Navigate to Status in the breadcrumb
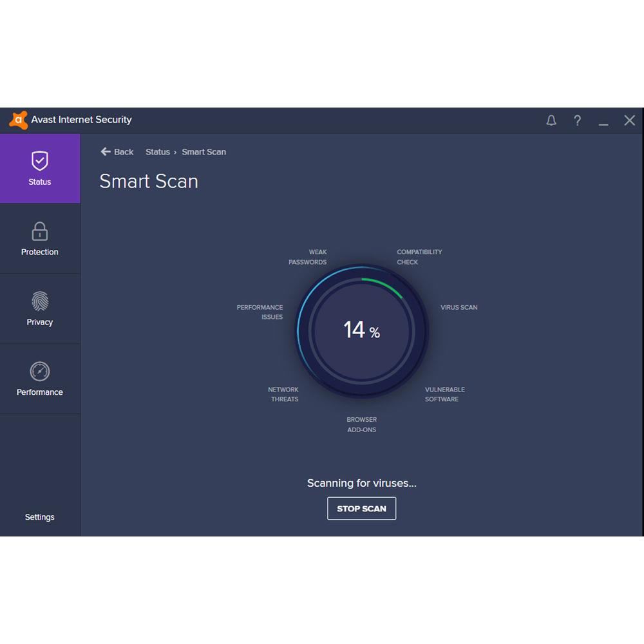Image resolution: width=644 pixels, height=644 pixels. (158, 152)
